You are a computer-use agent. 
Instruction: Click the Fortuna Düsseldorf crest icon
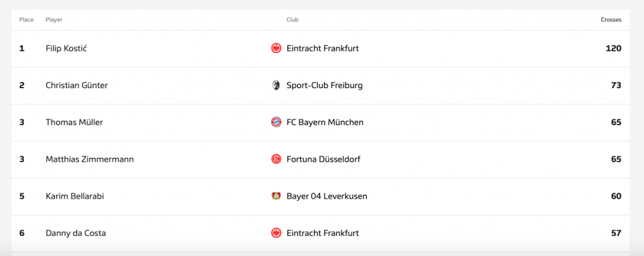coord(276,159)
